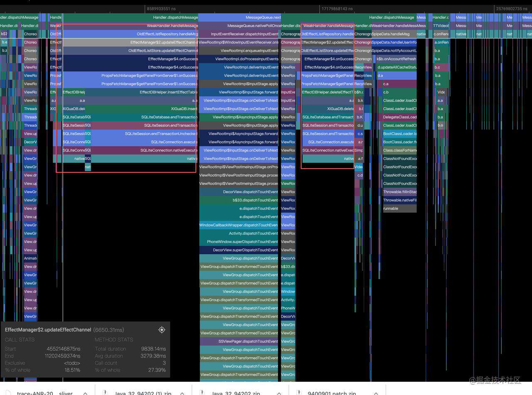The width and height of the screenshot is (532, 395).
Task: Select the grey runnable frame
Action: click(399, 209)
